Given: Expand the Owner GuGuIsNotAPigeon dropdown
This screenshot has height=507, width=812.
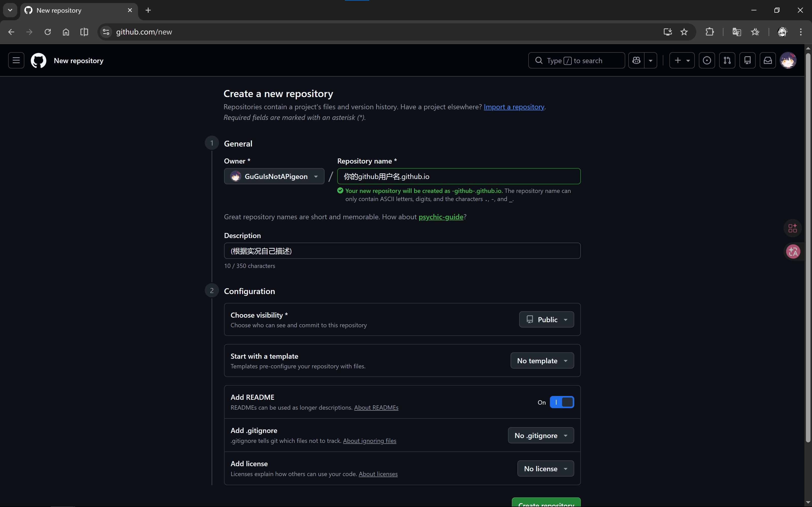Looking at the screenshot, I should [x=274, y=176].
